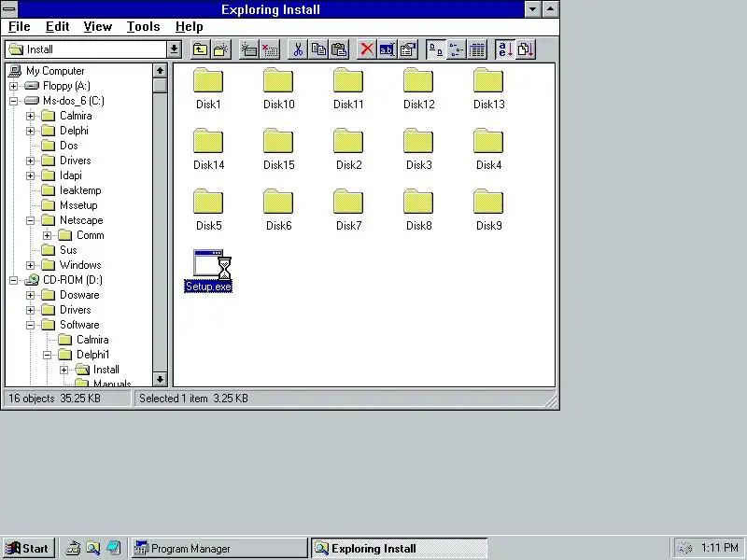Open Properties from the toolbar icon
Viewport: 747px width, 560px height.
tap(408, 49)
